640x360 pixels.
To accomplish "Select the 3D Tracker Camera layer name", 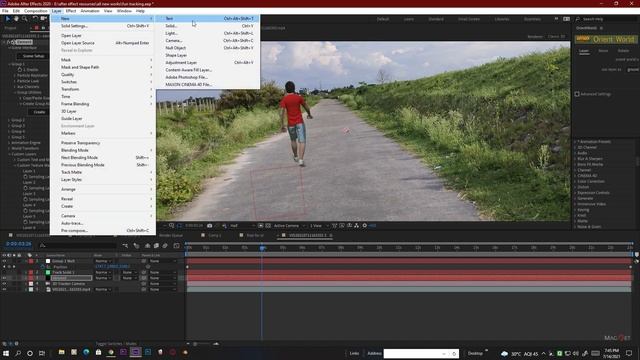I will [x=68, y=284].
